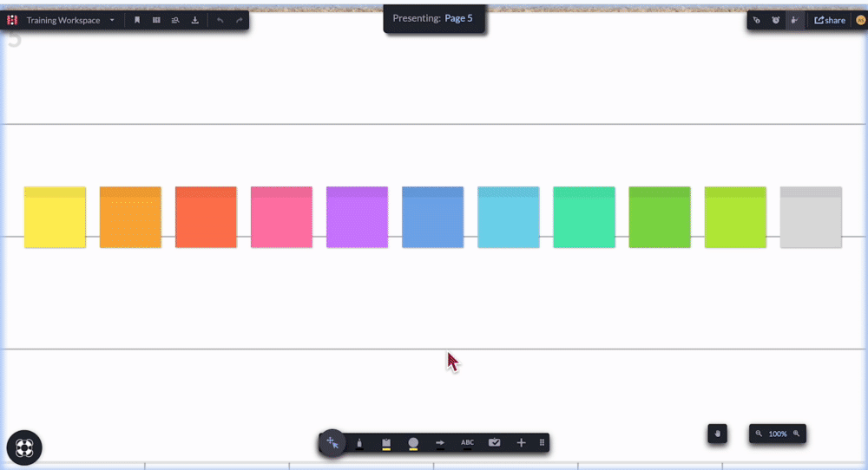Select the orange sticky note
This screenshot has height=470, width=868.
point(131,218)
